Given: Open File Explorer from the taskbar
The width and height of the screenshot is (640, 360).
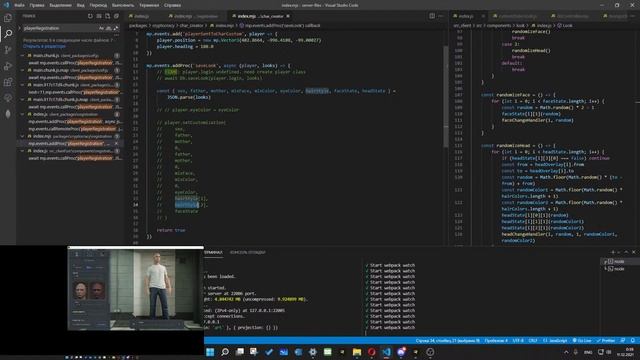Looking at the screenshot, I should pos(357,352).
